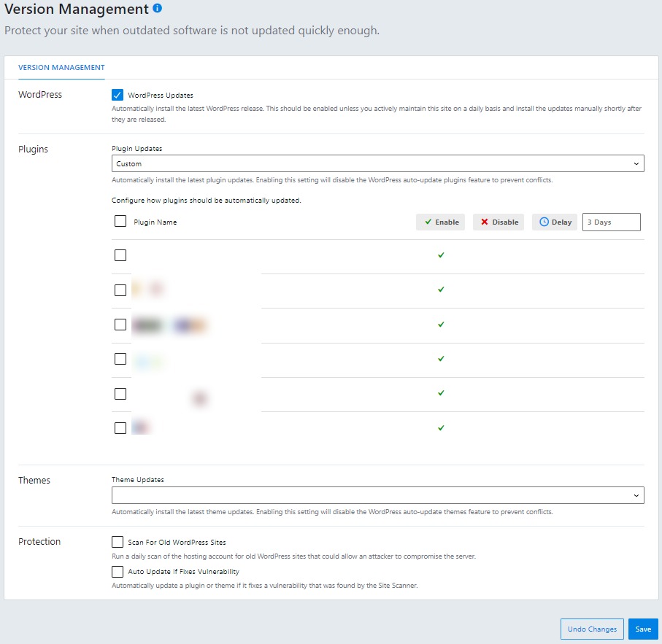Click the 3 Days delay input field

pos(612,222)
